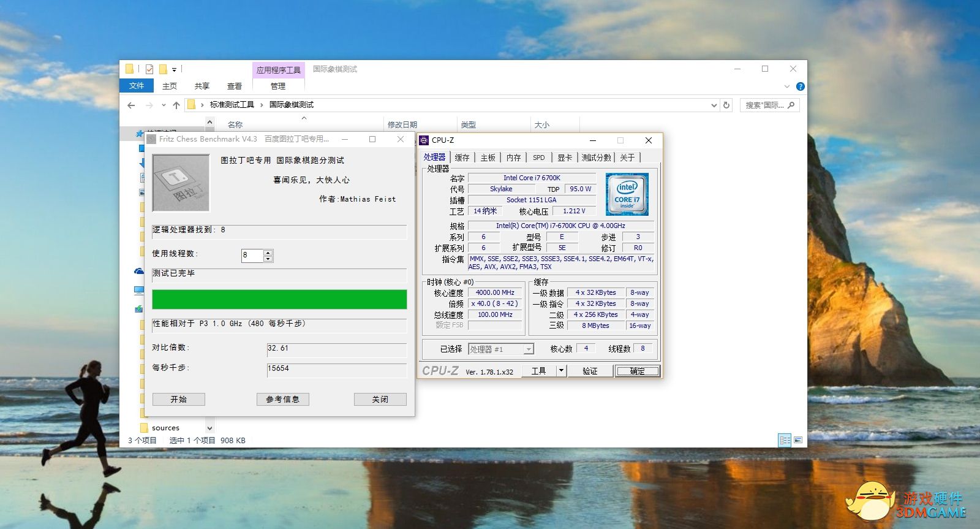
Task: Click the 验证 button in CPU-Z
Action: click(590, 371)
